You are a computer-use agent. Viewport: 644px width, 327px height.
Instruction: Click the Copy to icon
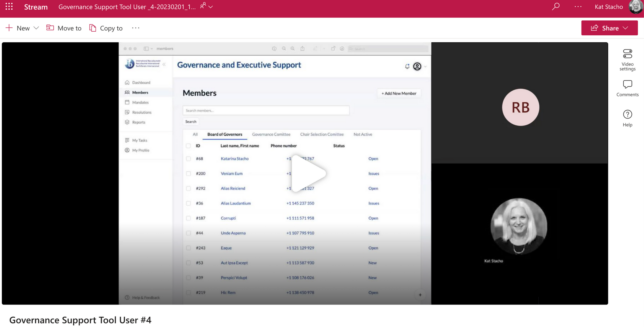point(93,28)
